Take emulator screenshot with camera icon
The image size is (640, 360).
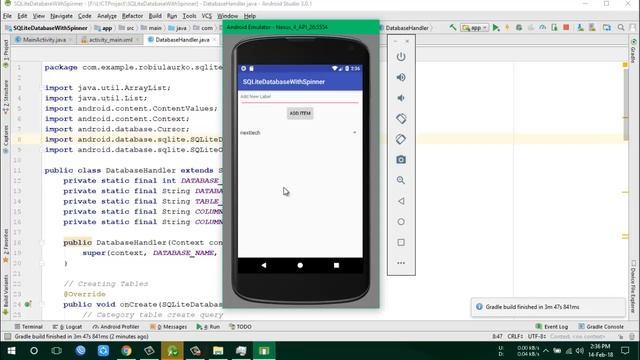click(401, 160)
